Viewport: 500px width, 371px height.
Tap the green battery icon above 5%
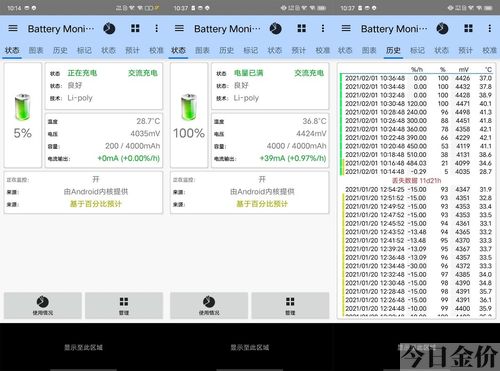pos(22,107)
